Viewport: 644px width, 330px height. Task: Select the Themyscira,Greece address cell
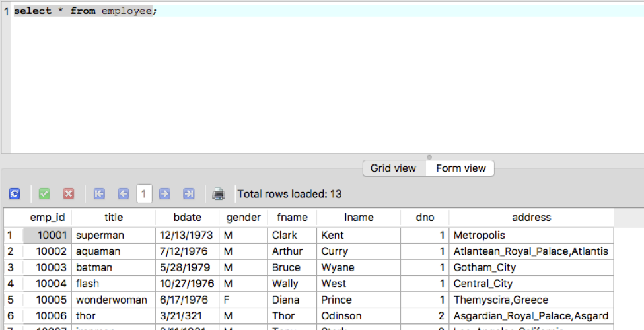pyautogui.click(x=532, y=300)
